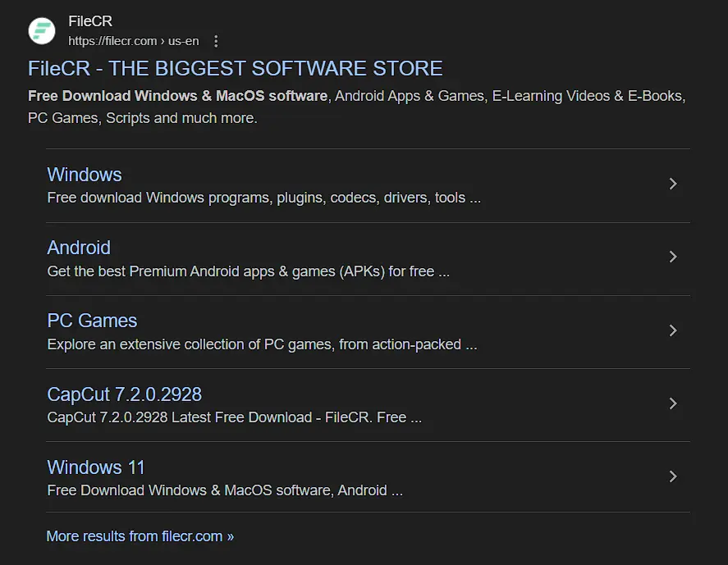
Task: Click 'CapCut 7.2.0.2928 Latest Free Download - FileCR' text
Action: 235,417
